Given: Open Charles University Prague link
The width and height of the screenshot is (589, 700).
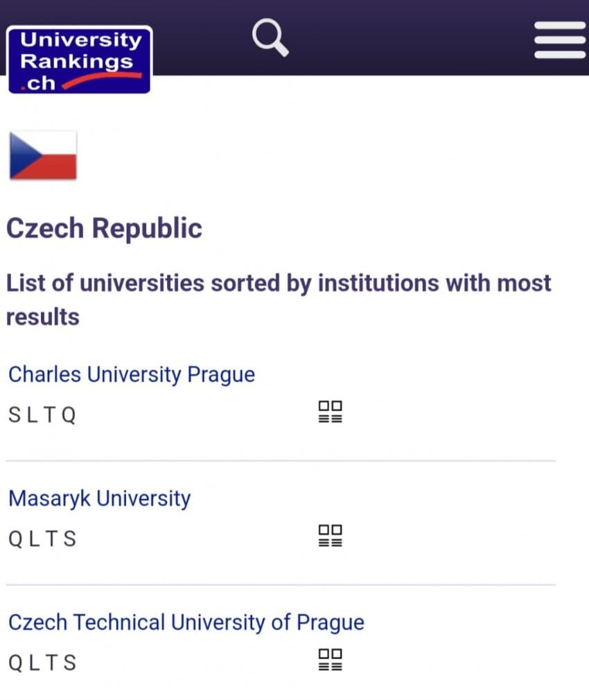Looking at the screenshot, I should tap(132, 374).
